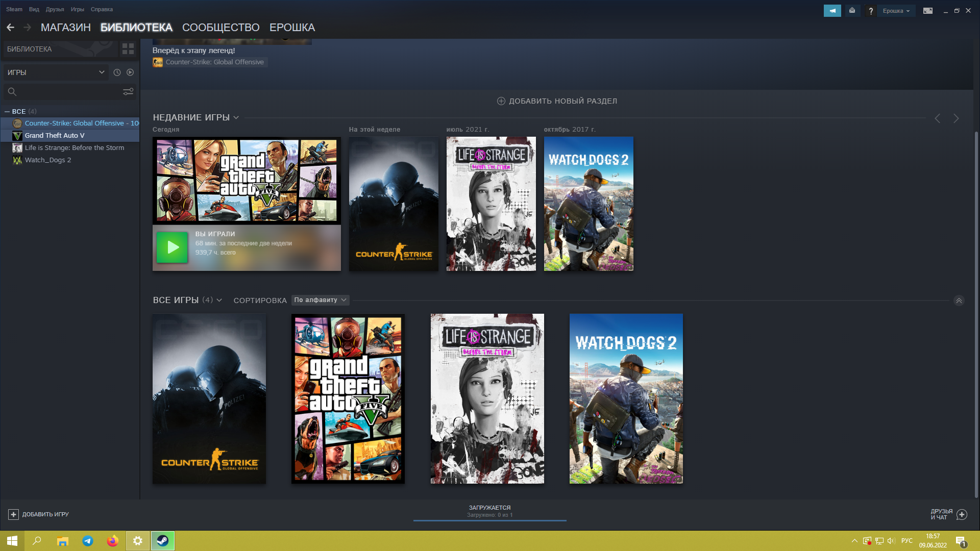Click ДОБАВИТЬ НОВЫЙ РАЗДЕЛ button

coord(557,101)
